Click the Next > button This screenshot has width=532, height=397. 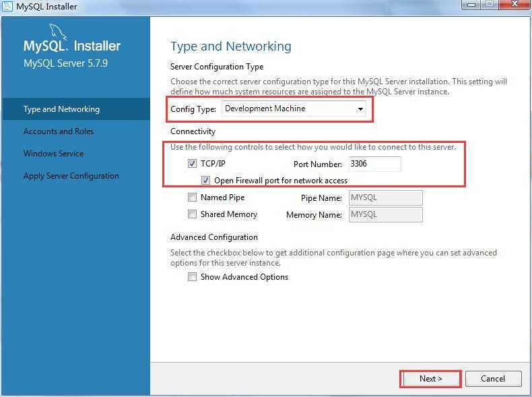(x=430, y=379)
